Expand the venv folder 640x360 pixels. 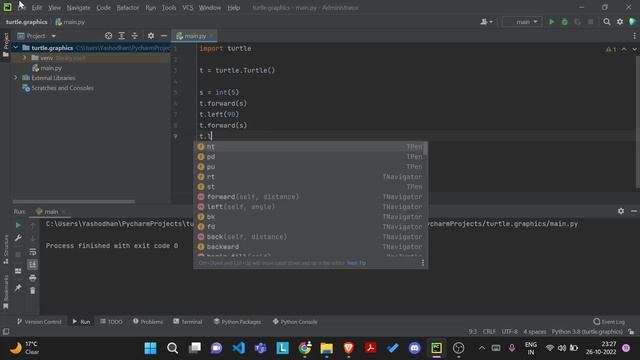24,58
